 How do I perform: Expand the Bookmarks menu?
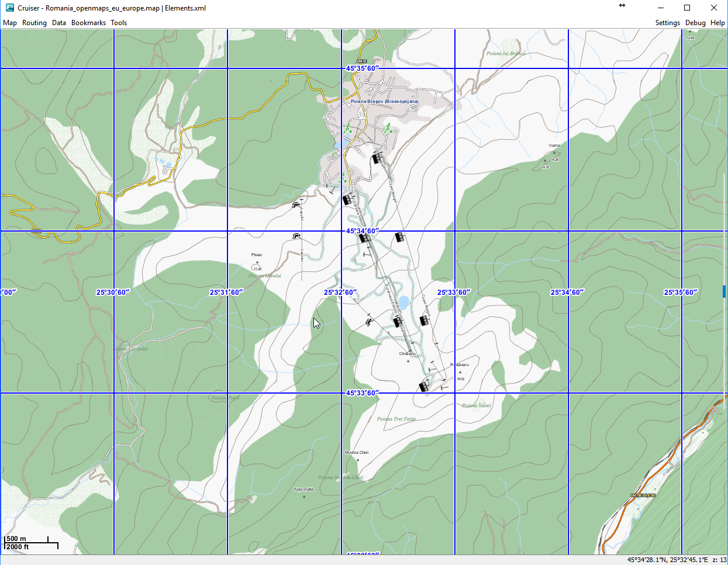point(88,23)
